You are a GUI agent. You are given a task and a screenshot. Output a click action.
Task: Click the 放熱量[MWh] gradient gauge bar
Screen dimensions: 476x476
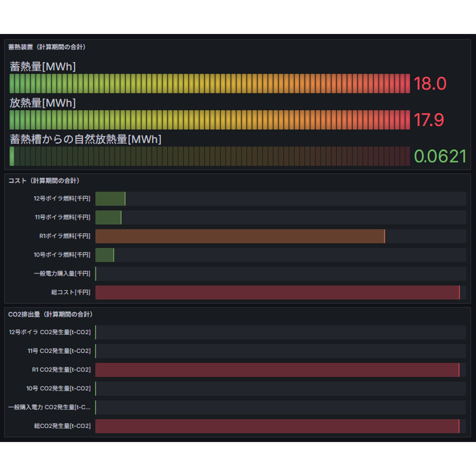210,120
